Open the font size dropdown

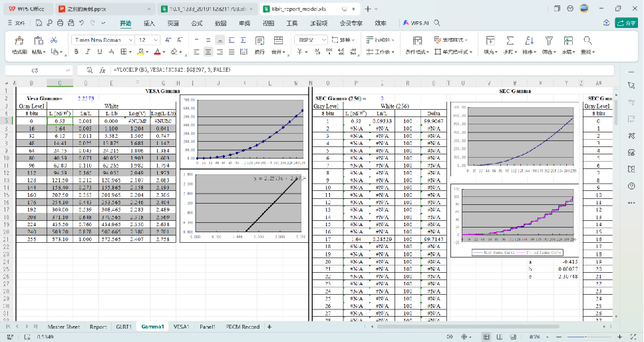coord(156,40)
